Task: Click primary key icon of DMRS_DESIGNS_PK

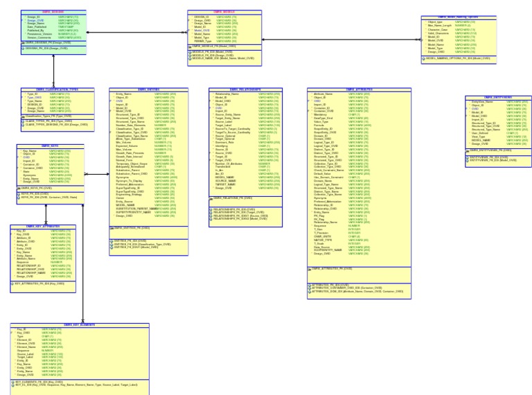Action: click(x=24, y=43)
